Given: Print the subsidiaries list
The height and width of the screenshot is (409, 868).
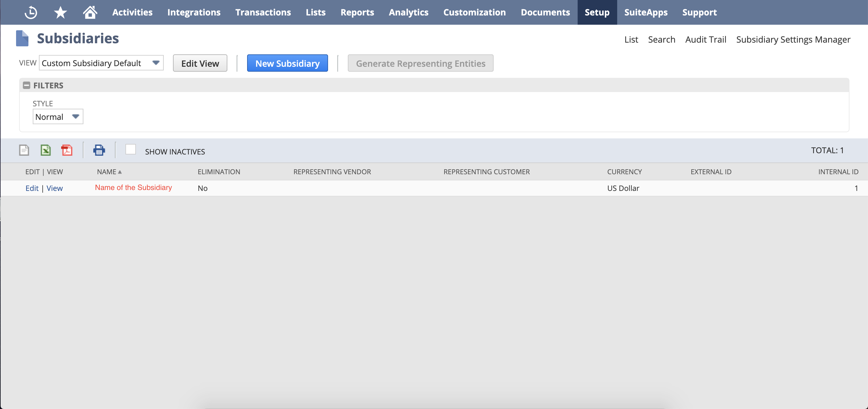Looking at the screenshot, I should tap(99, 150).
